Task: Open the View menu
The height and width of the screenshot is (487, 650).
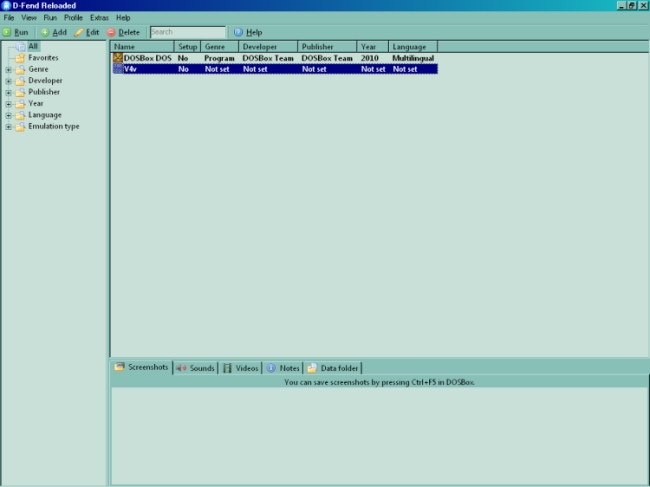Action: 29,18
